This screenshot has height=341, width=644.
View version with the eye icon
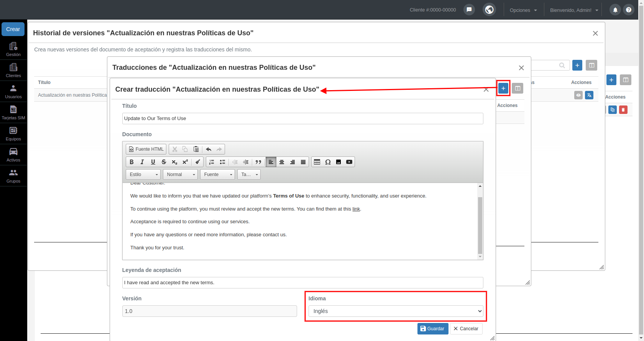pyautogui.click(x=578, y=95)
